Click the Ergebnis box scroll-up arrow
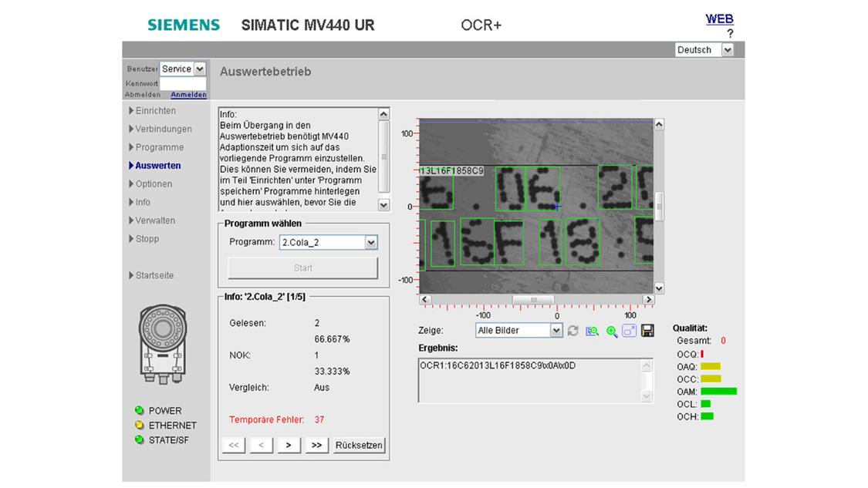The width and height of the screenshot is (868, 488). pyautogui.click(x=646, y=365)
